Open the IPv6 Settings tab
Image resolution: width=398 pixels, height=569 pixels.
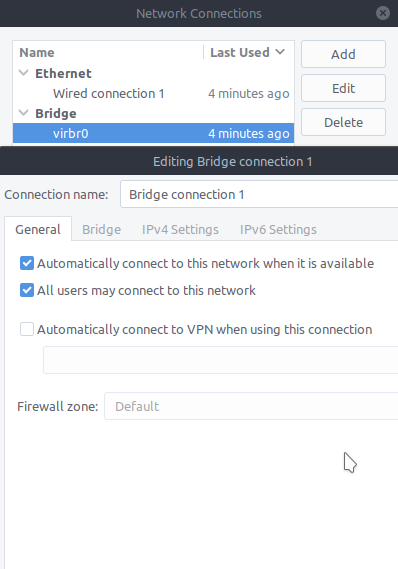tap(278, 229)
